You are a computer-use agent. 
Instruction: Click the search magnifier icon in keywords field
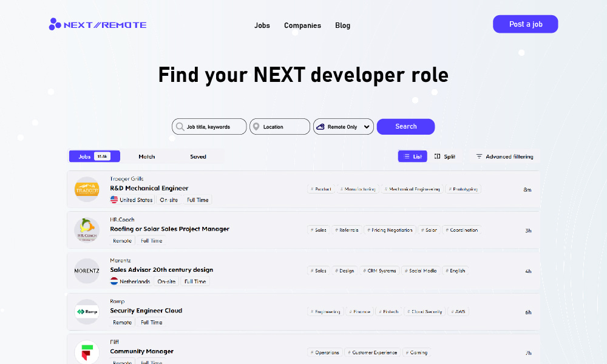[180, 126]
